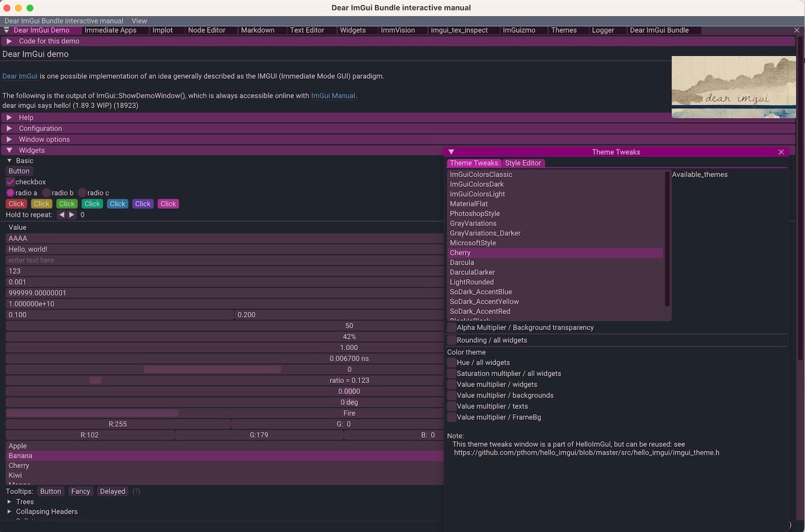This screenshot has width=805, height=532.
Task: Click the right arrow beside Hold to repeat
Action: tap(72, 215)
